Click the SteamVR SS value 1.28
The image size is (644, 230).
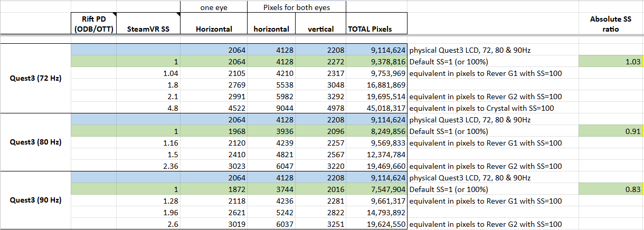click(148, 201)
